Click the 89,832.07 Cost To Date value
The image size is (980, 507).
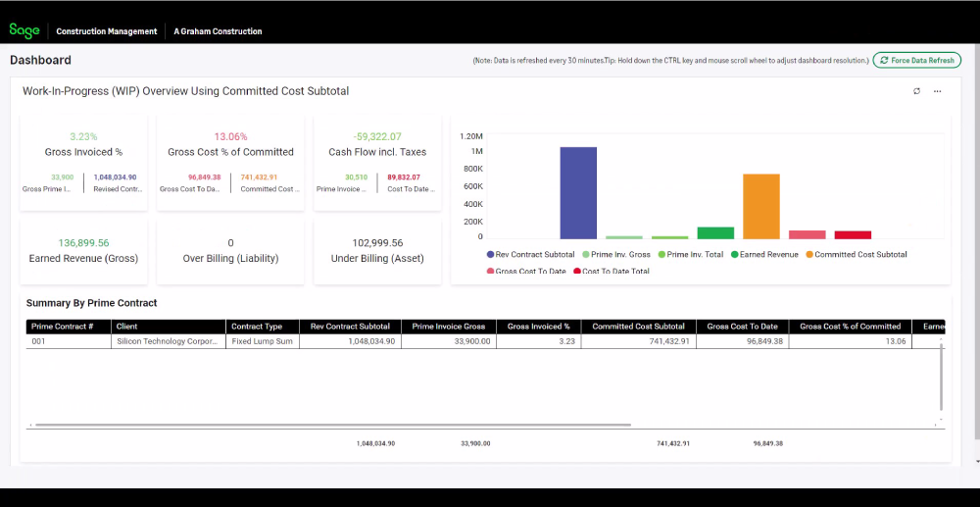click(x=404, y=177)
